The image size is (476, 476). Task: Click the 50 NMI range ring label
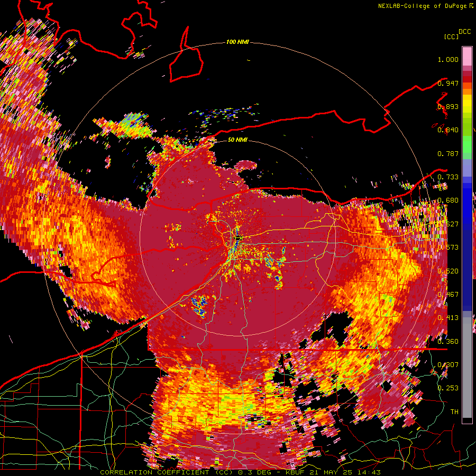pos(237,140)
